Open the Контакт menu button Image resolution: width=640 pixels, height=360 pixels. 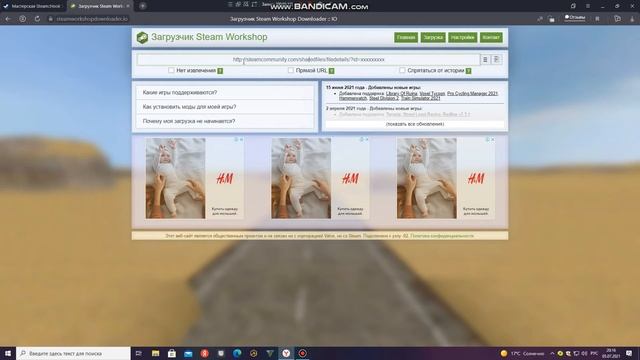coord(491,38)
